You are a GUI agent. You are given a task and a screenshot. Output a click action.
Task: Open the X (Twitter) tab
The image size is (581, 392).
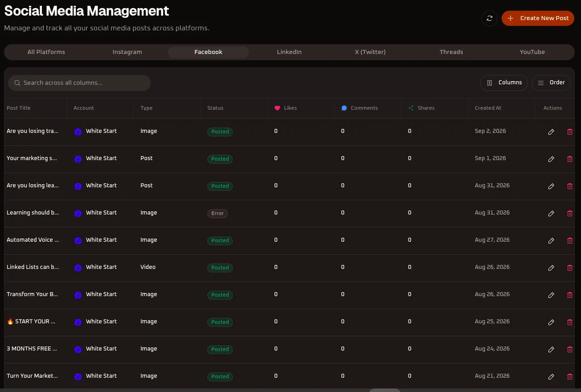(370, 52)
